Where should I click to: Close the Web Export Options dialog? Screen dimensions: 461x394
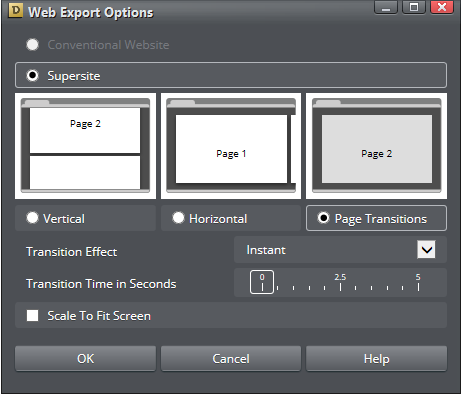click(442, 7)
